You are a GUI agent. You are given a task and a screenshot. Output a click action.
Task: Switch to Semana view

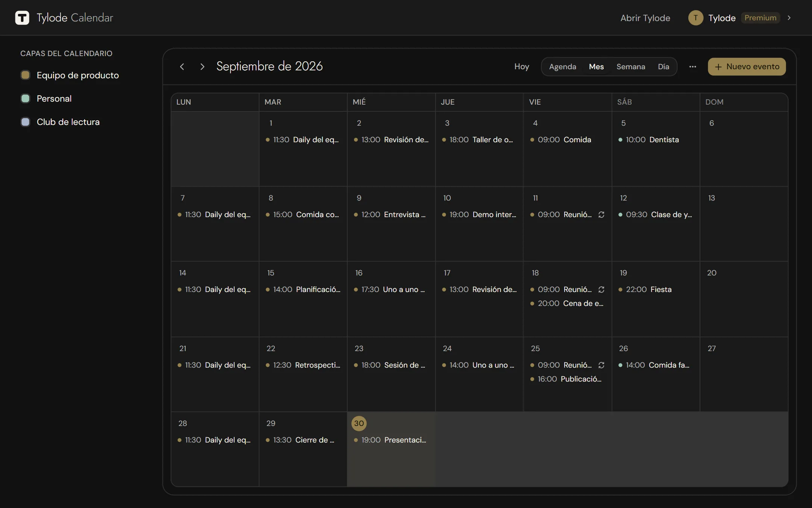tap(631, 67)
